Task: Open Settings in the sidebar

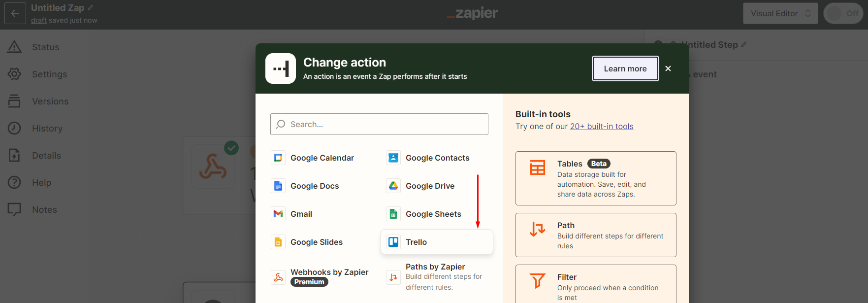Action: click(49, 74)
